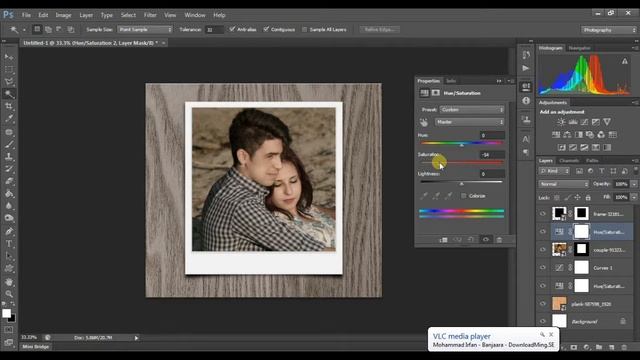Viewport: 640px width, 360px height.
Task: Click the Refine Edge button
Action: pyautogui.click(x=380, y=29)
